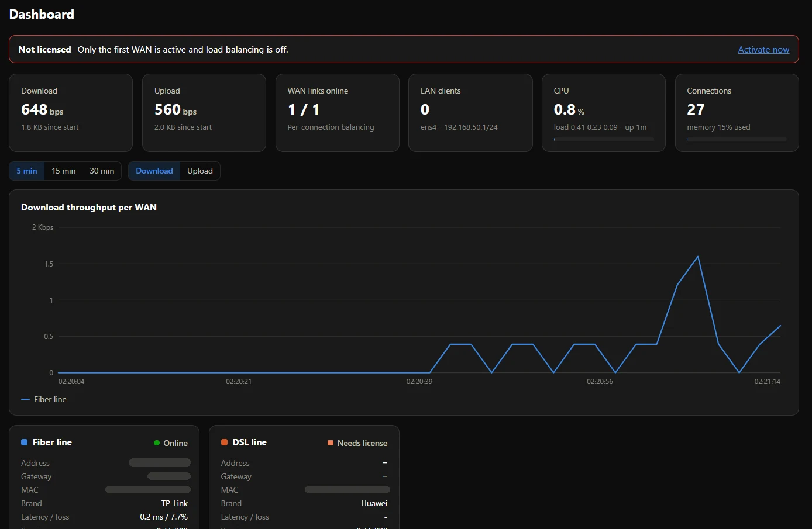Click the 'Not licensed' warning text

tap(44, 50)
